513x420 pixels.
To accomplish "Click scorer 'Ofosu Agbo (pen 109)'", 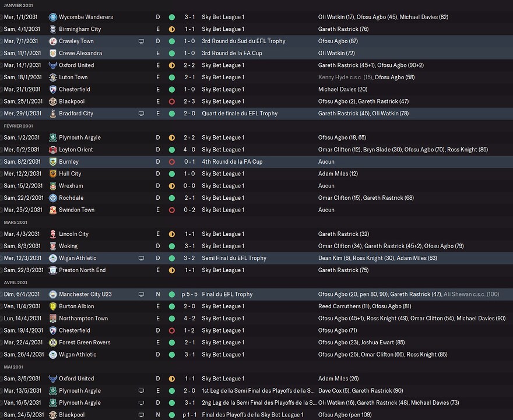I will (x=345, y=415).
